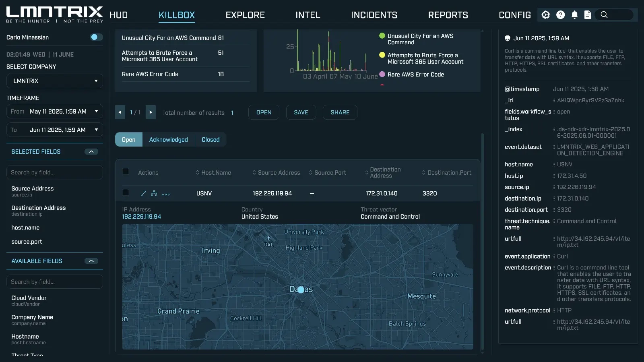Collapse the Available Fields section
Screen dimensions: 644x362
point(91,261)
